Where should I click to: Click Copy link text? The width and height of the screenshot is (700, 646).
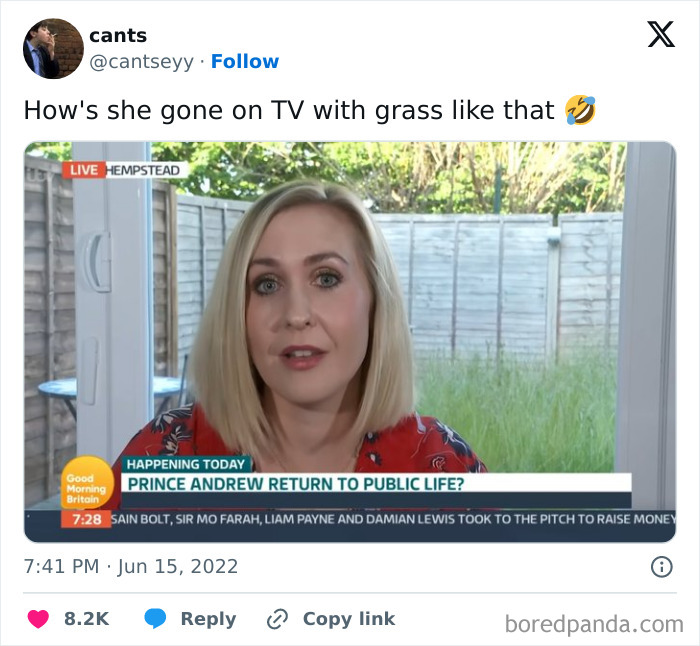click(349, 619)
